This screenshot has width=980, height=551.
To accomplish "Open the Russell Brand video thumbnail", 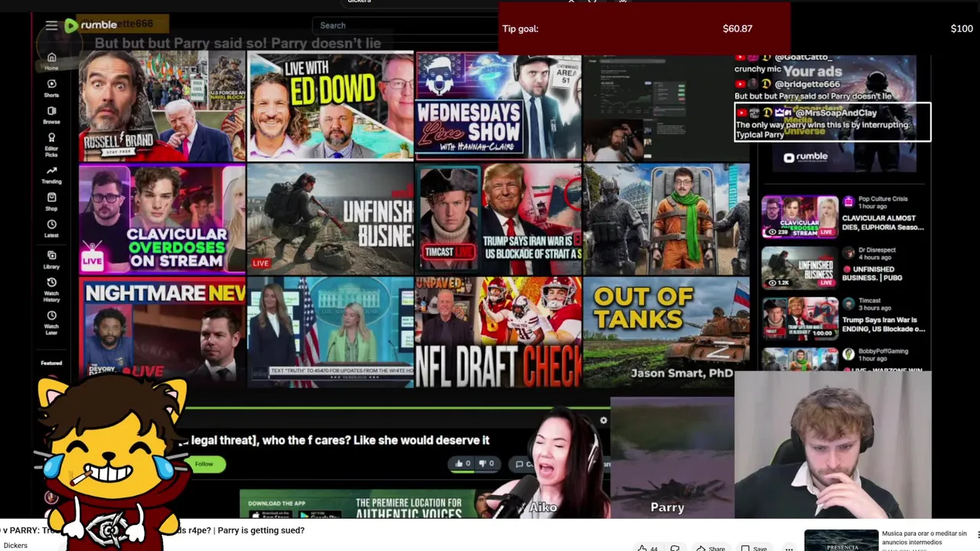I will coord(162,107).
